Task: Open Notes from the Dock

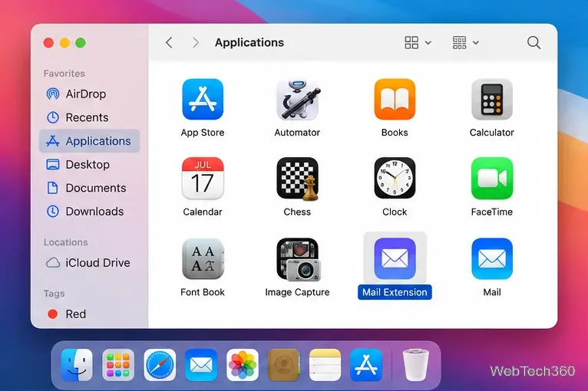Action: pyautogui.click(x=325, y=365)
